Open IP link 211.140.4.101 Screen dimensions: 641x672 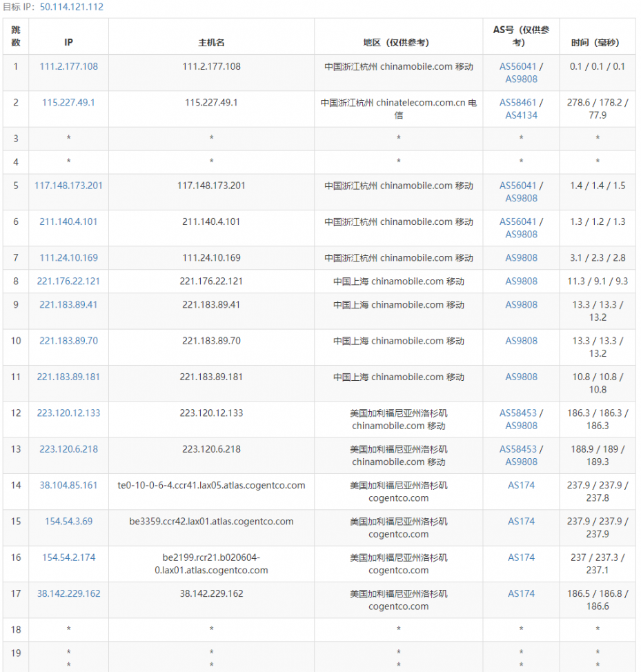click(x=68, y=221)
